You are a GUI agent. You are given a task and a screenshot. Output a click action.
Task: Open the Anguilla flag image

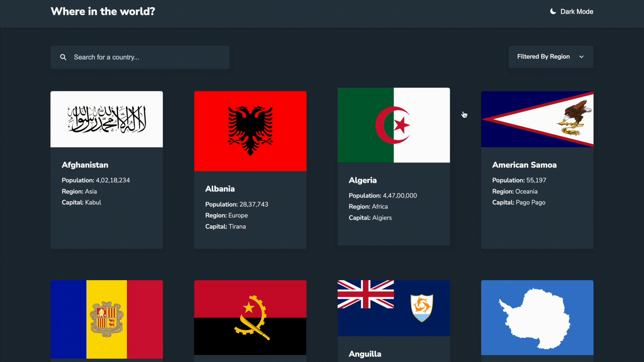394,308
